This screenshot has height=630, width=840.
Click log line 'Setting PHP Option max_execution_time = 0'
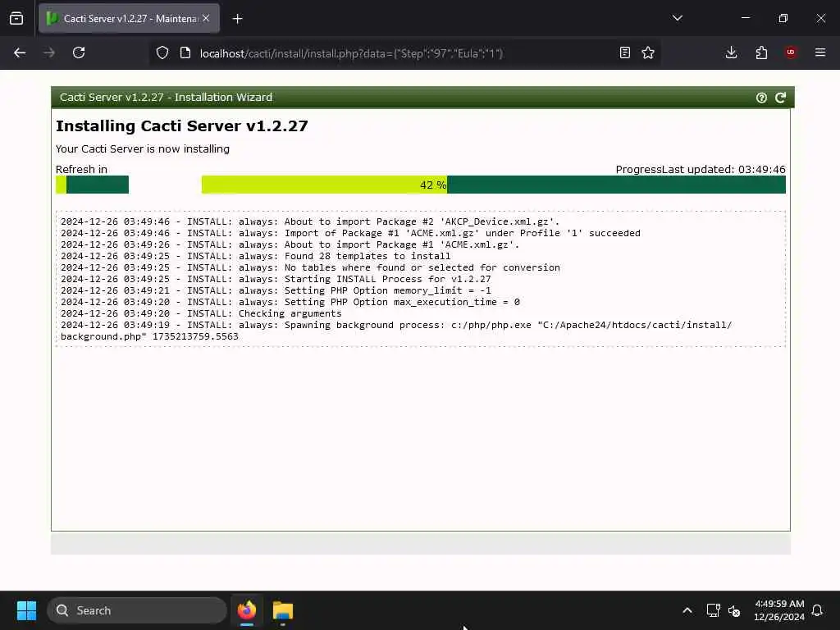tap(290, 302)
